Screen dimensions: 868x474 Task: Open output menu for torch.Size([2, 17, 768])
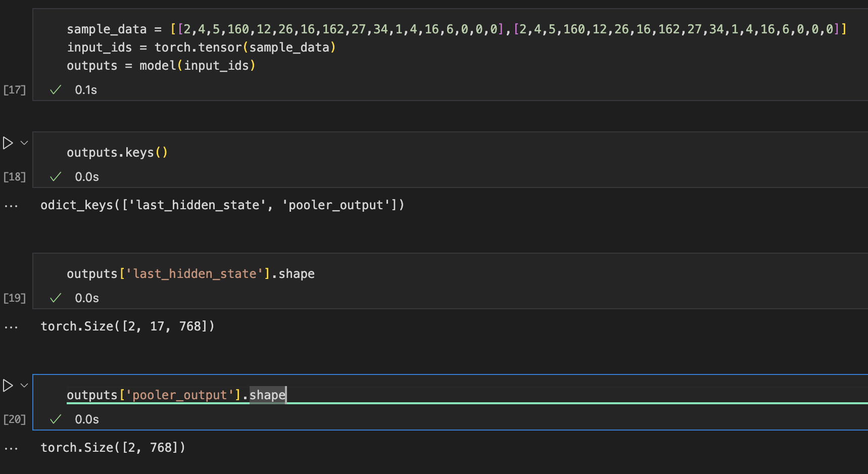click(11, 327)
